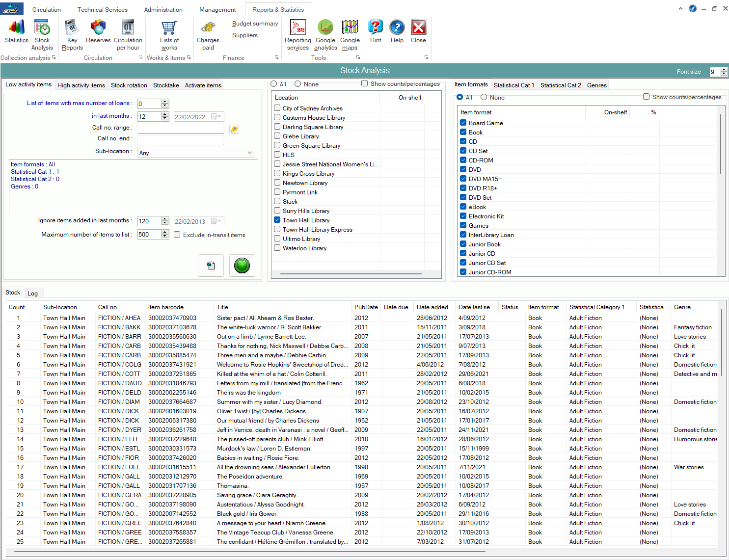Viewport: 729px width, 560px height.
Task: Switch to the Log tab below the criteria
Action: [33, 293]
